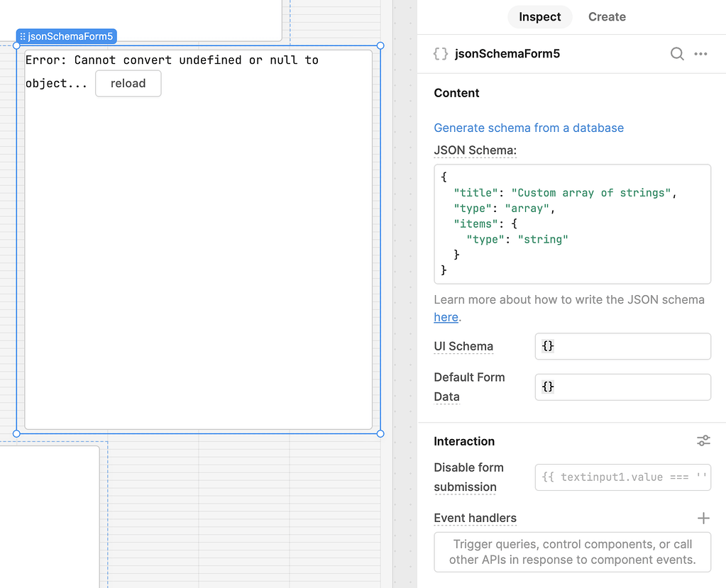
Task: Open the component search magnifier icon
Action: (x=676, y=53)
